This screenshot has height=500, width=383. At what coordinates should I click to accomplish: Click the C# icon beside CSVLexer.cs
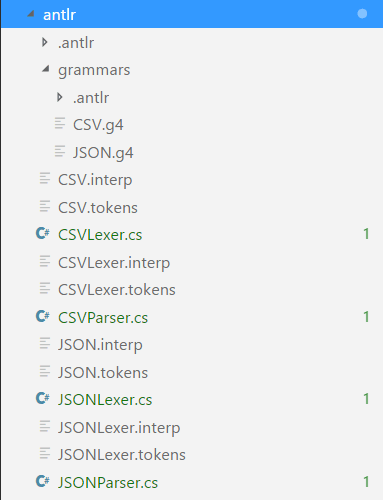pyautogui.click(x=43, y=233)
